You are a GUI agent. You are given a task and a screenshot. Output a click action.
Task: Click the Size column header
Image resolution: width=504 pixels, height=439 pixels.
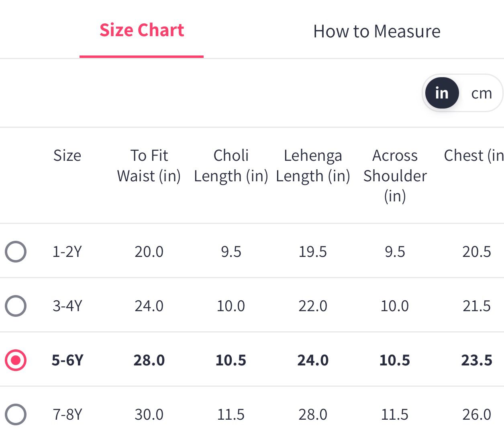(x=67, y=156)
